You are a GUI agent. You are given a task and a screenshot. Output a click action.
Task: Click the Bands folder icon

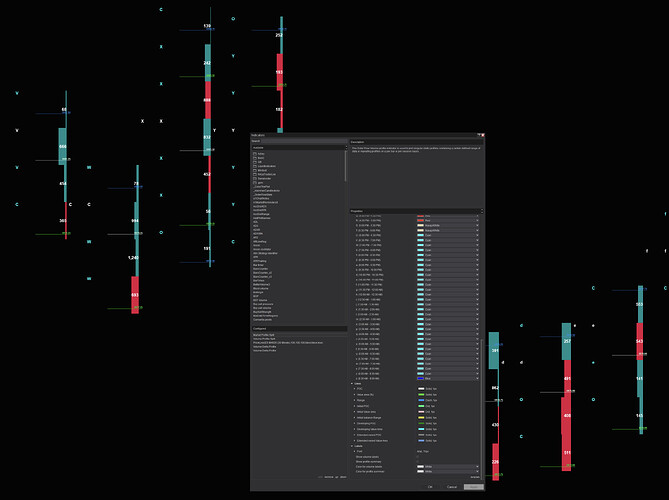coord(255,157)
